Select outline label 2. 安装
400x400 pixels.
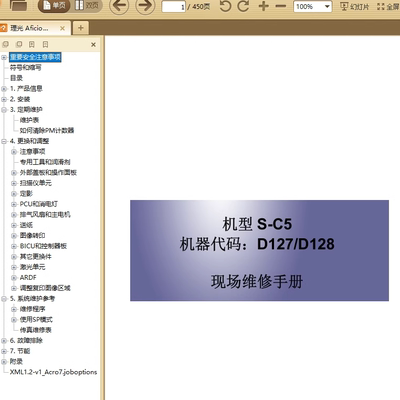20,99
